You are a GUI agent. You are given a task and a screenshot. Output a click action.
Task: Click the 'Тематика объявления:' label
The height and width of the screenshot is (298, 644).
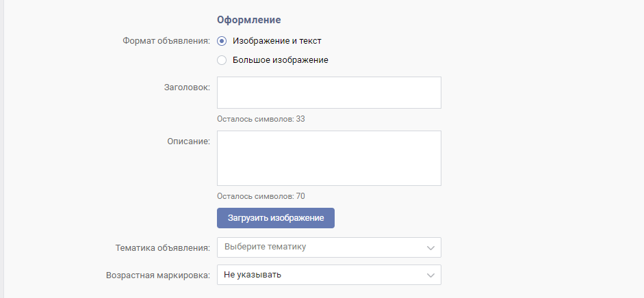coord(163,248)
